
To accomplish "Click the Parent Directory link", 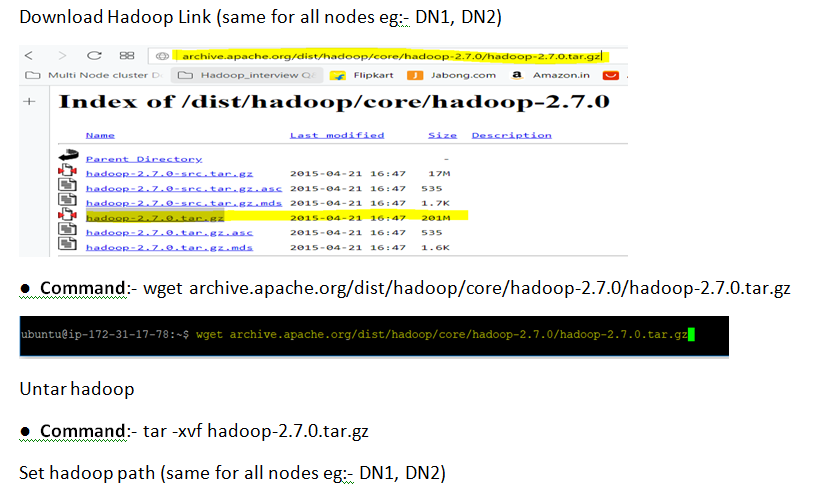I will [144, 159].
